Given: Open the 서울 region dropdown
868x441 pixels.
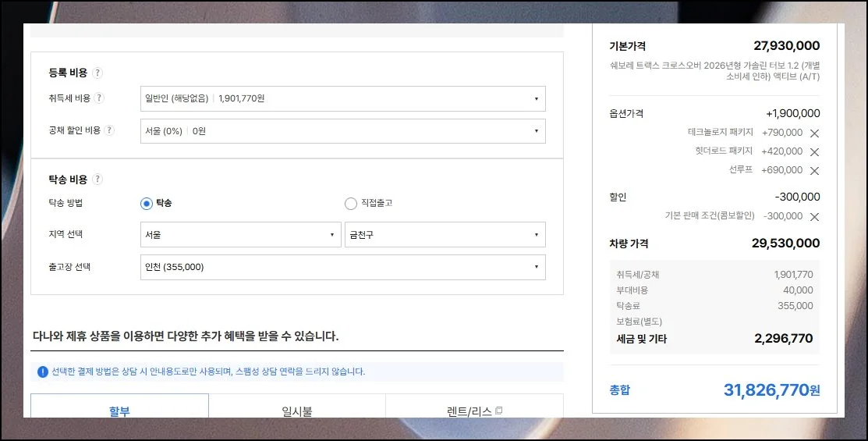Looking at the screenshot, I should pos(240,235).
